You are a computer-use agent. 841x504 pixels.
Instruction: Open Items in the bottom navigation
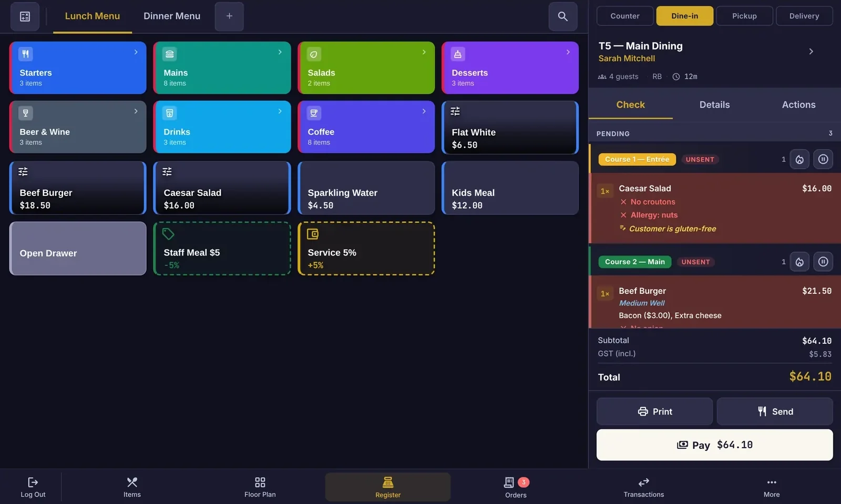tap(132, 487)
